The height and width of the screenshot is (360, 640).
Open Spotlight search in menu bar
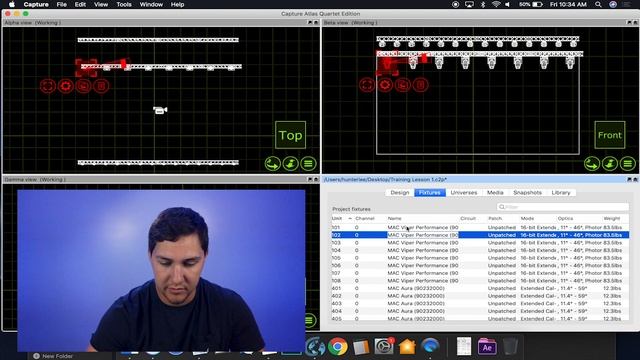point(598,4)
